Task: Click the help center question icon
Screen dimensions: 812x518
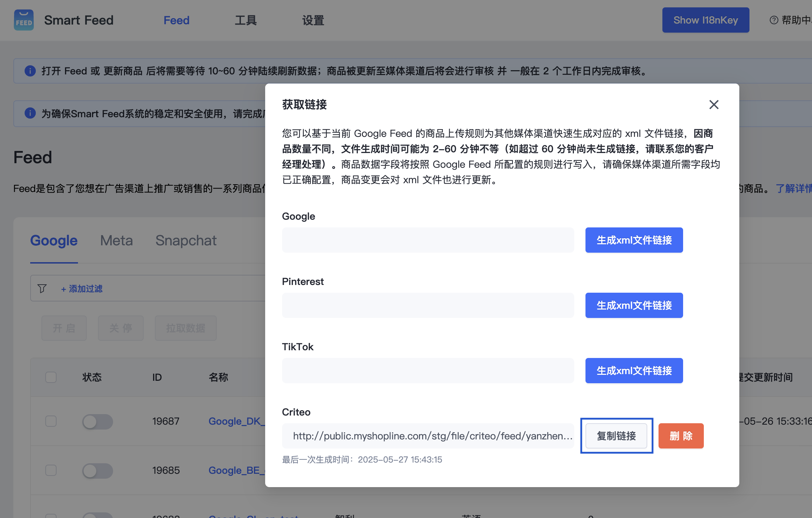Action: coord(774,20)
